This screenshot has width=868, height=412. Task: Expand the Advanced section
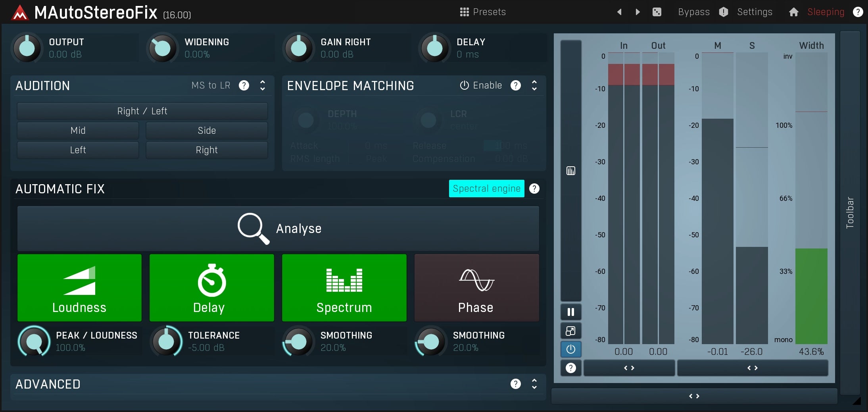pyautogui.click(x=534, y=384)
